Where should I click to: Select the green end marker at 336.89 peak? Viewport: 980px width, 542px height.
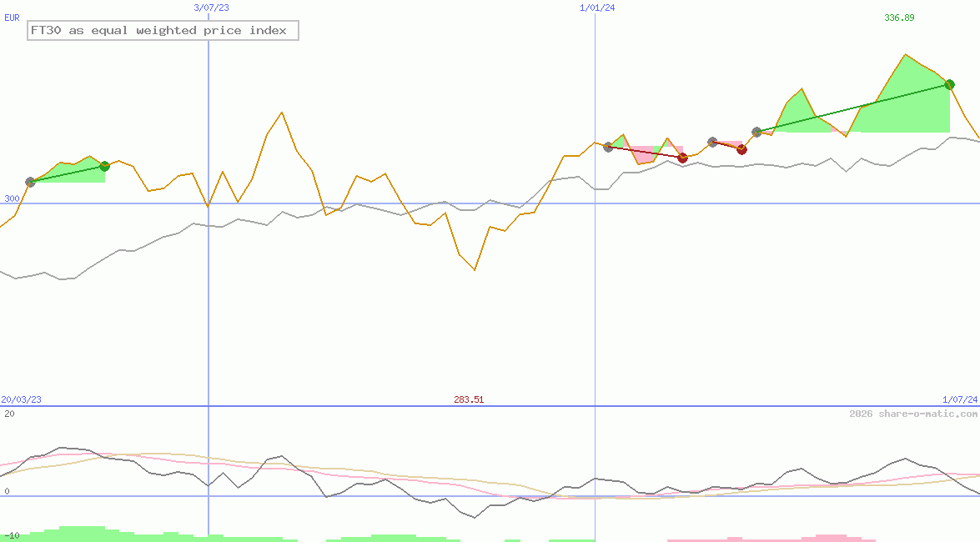click(x=949, y=83)
